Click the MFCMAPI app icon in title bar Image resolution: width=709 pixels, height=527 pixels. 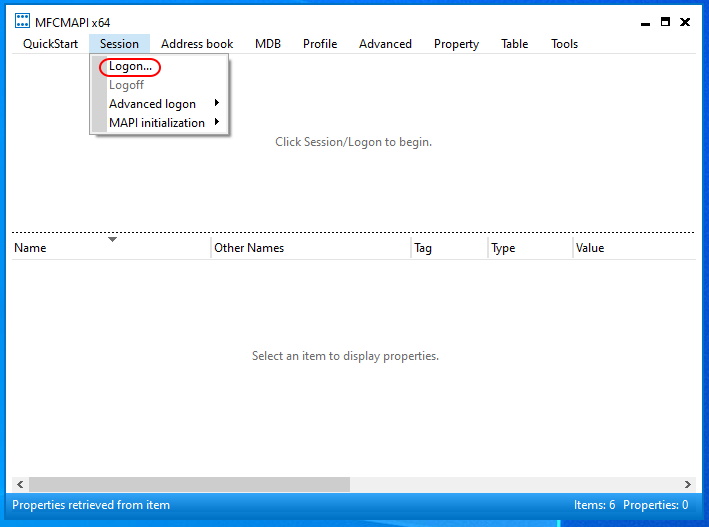22,21
